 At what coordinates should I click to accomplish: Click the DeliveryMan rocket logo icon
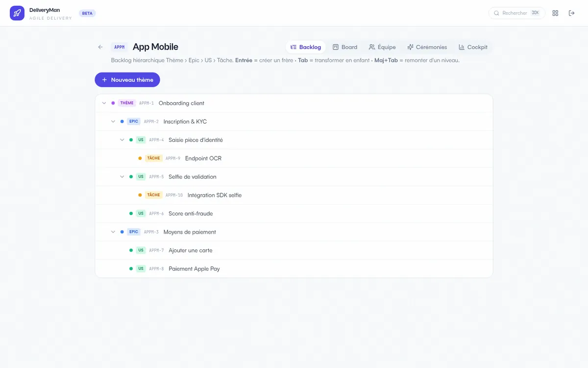pyautogui.click(x=17, y=13)
